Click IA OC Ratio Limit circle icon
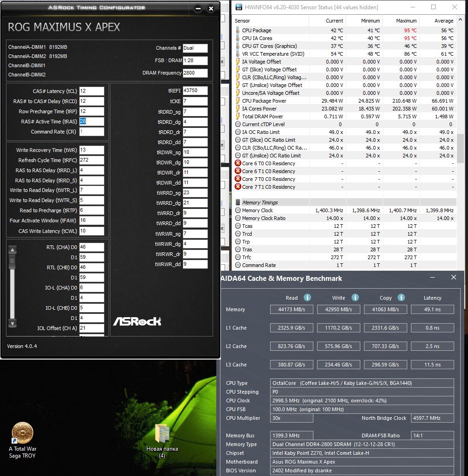This screenshot has width=468, height=476. click(238, 132)
